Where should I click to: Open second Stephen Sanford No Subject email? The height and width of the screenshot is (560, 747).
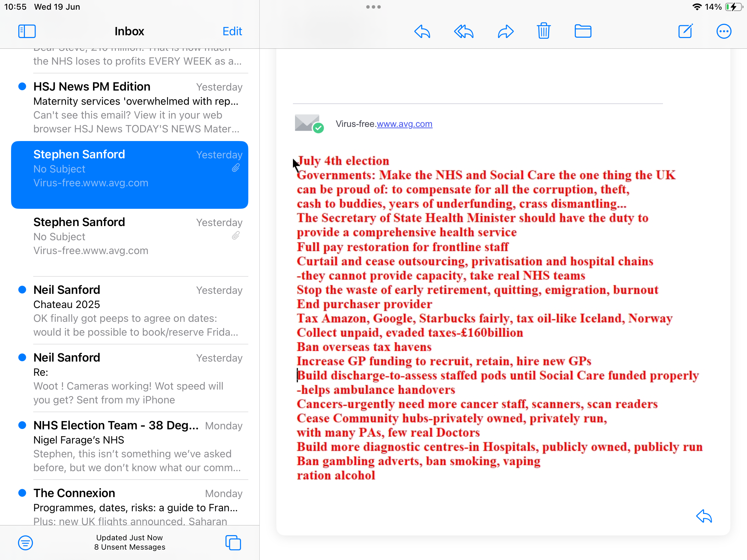click(130, 242)
